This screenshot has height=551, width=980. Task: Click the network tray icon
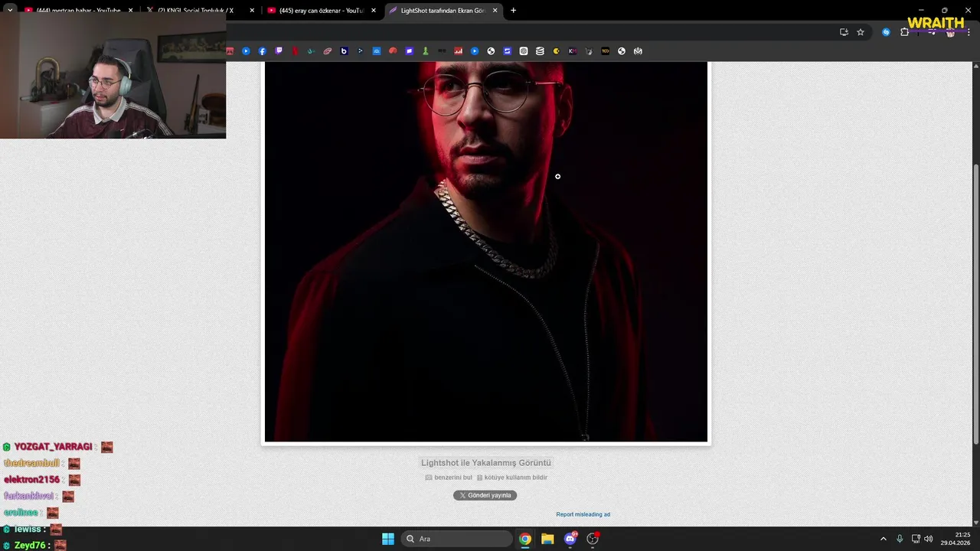[x=916, y=539]
